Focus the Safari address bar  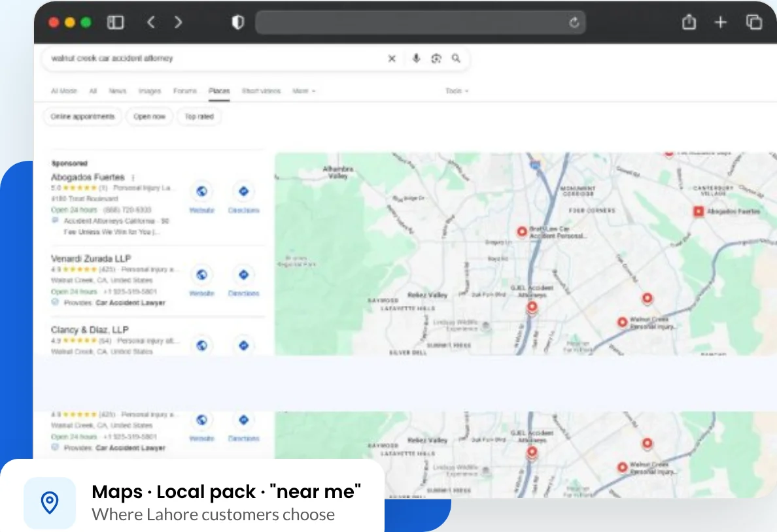[420, 22]
